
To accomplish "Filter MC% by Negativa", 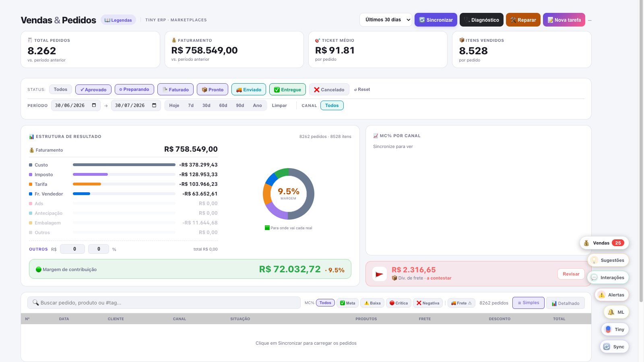I will [428, 303].
